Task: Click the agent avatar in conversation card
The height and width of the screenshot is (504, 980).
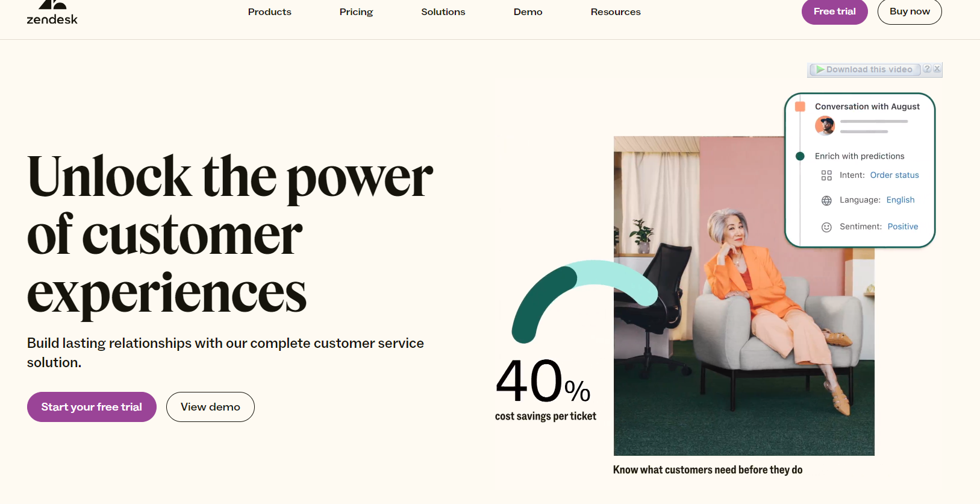Action: (x=825, y=126)
